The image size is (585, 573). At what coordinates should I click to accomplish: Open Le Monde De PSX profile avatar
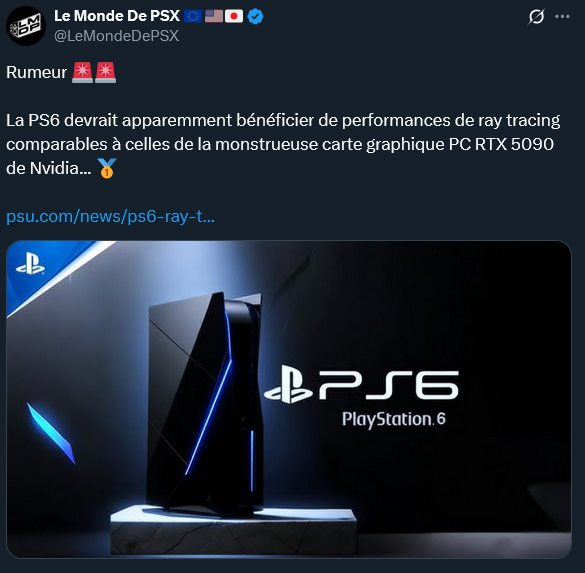click(26, 26)
